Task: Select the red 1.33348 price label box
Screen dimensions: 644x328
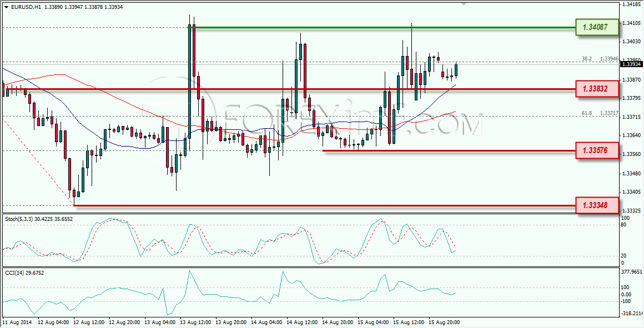Action: (597, 205)
